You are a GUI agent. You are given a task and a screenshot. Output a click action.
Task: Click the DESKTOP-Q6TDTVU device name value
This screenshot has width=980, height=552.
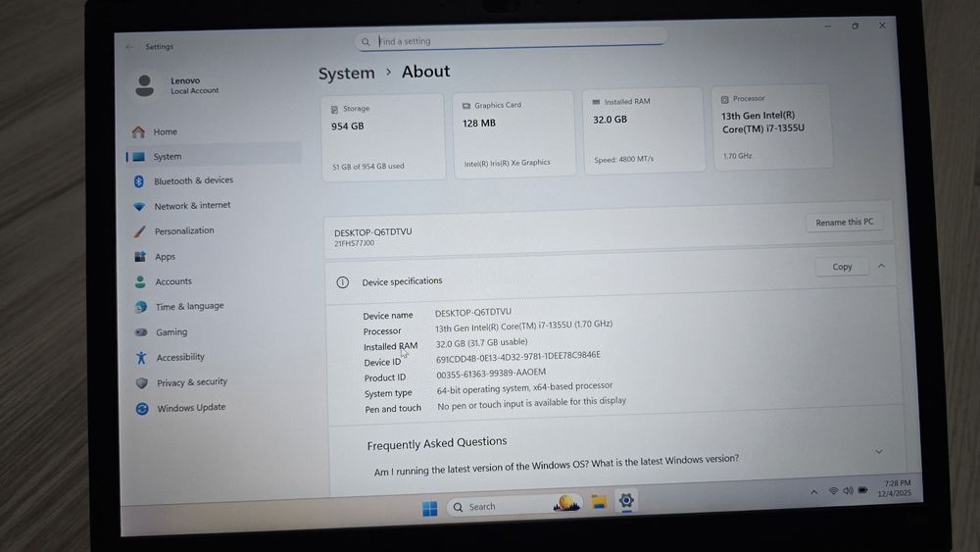(x=473, y=312)
